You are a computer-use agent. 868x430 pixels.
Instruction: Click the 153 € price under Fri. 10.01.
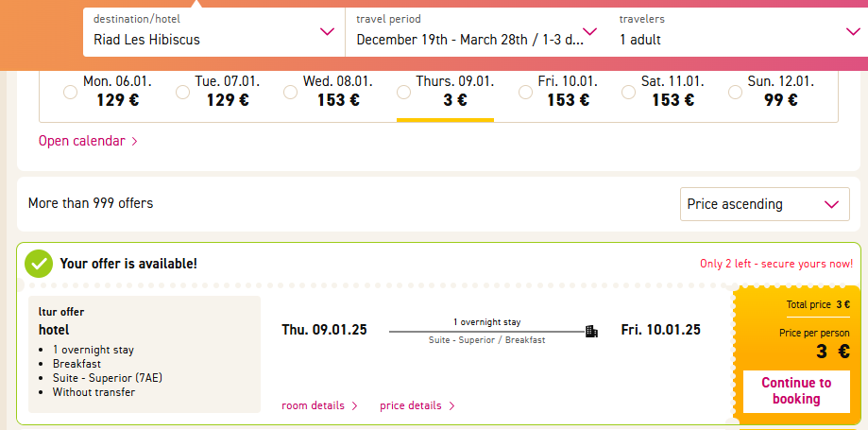click(x=568, y=100)
